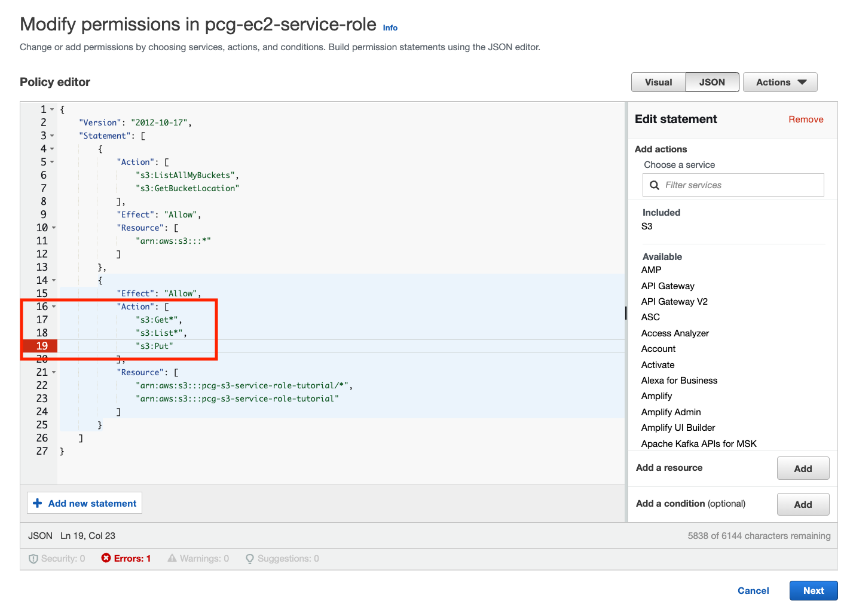Image resolution: width=847 pixels, height=616 pixels.
Task: Switch to the Visual editor tab
Action: point(658,82)
